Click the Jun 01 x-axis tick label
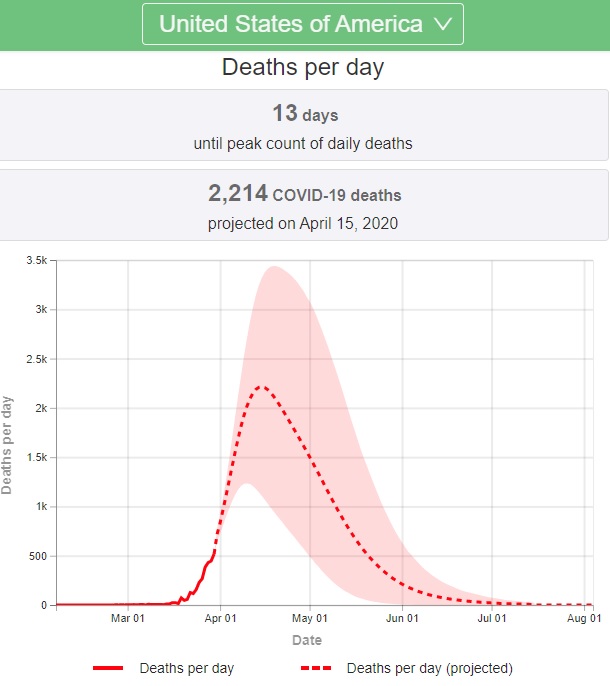610x686 pixels. (x=403, y=620)
